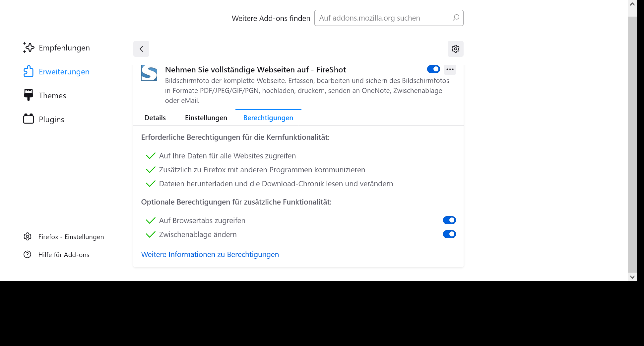Click the Empfehlungen sparkle icon
The height and width of the screenshot is (346, 644).
[29, 47]
